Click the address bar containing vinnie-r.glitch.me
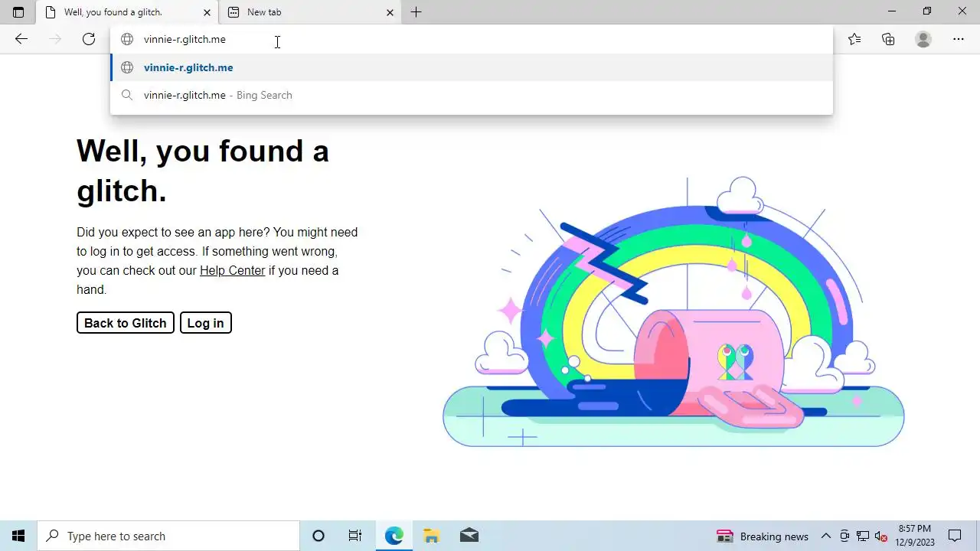 (472, 39)
